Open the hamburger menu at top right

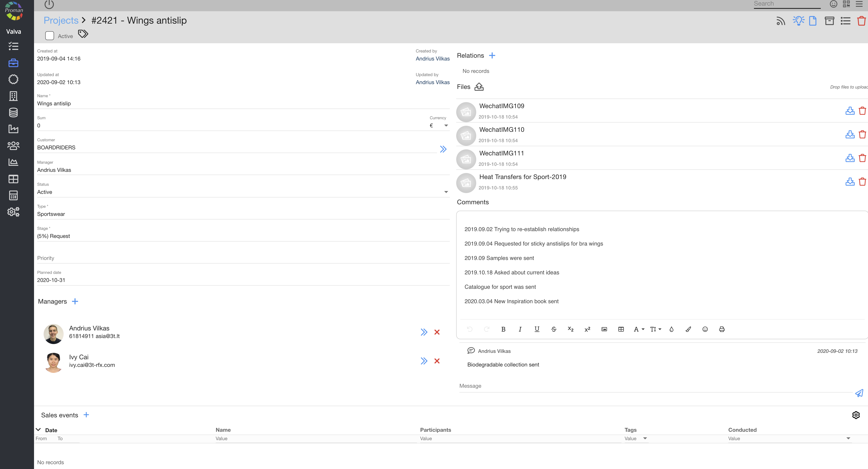click(859, 4)
